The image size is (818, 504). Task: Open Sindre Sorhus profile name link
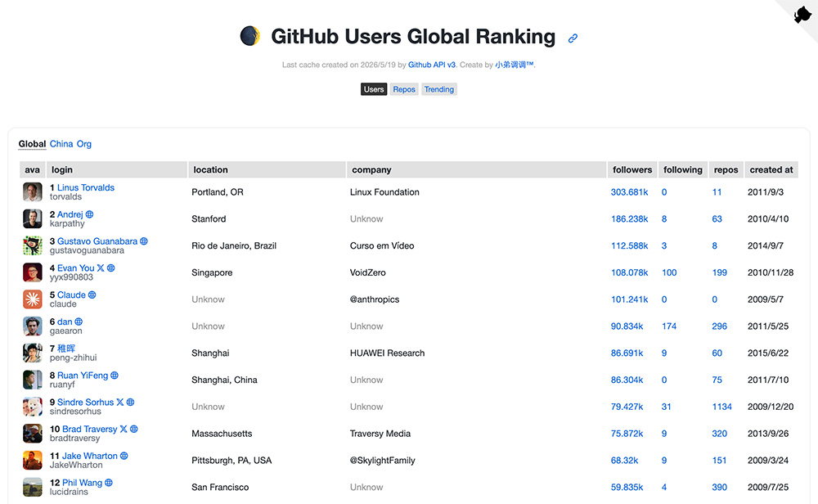[x=86, y=403]
